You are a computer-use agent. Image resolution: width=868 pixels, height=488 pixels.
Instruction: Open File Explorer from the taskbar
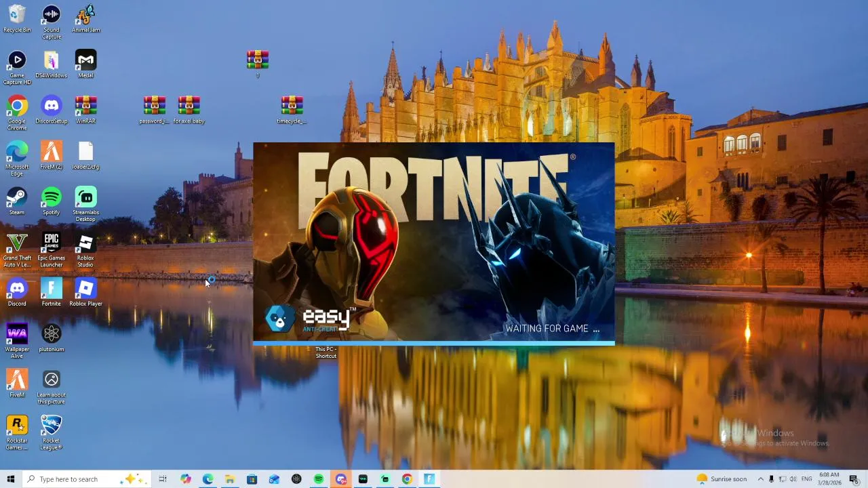click(230, 479)
